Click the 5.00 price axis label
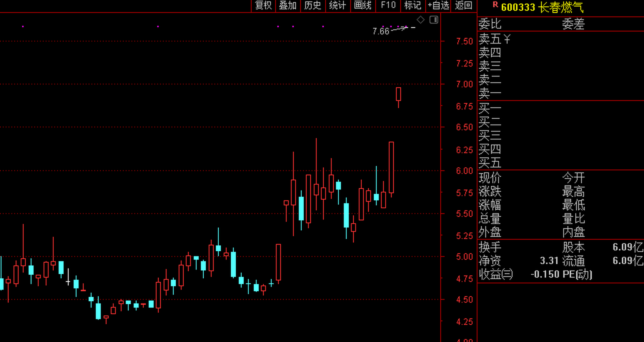Screen dimensions: 644x342 464,257
